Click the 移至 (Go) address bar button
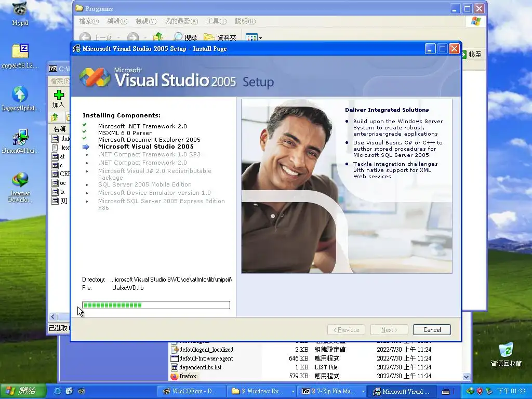Image resolution: width=532 pixels, height=399 pixels. coord(472,54)
